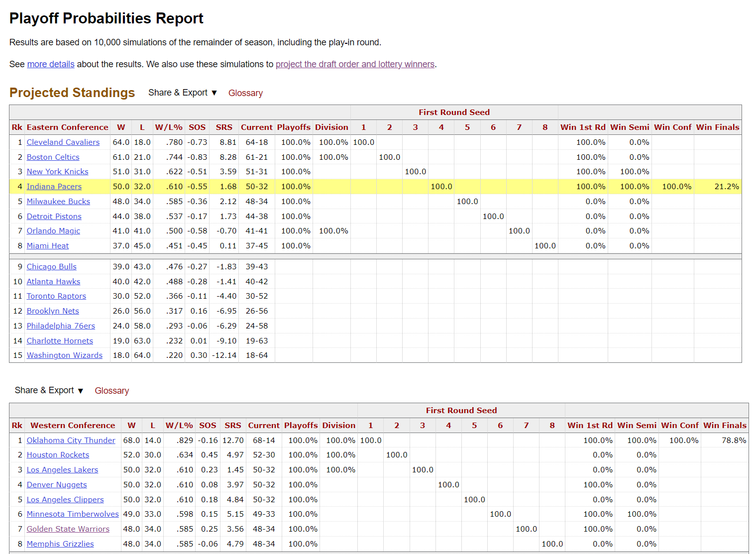Sort Eastern table by W/L% header

point(169,127)
